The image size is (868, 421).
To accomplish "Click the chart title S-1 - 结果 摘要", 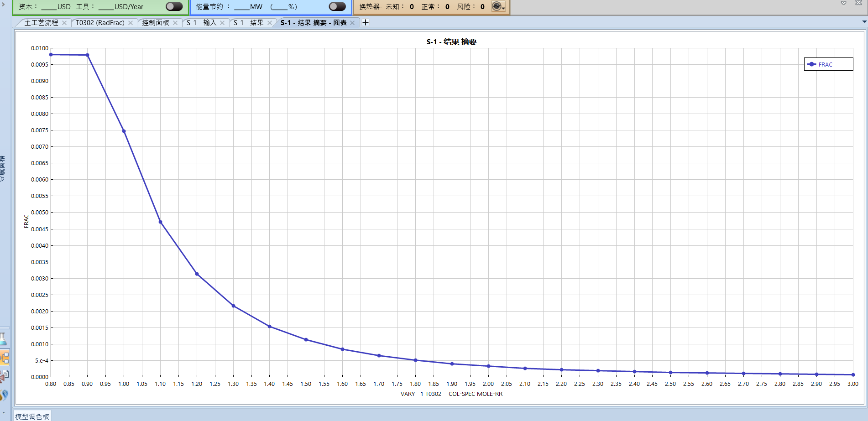I will (x=452, y=42).
